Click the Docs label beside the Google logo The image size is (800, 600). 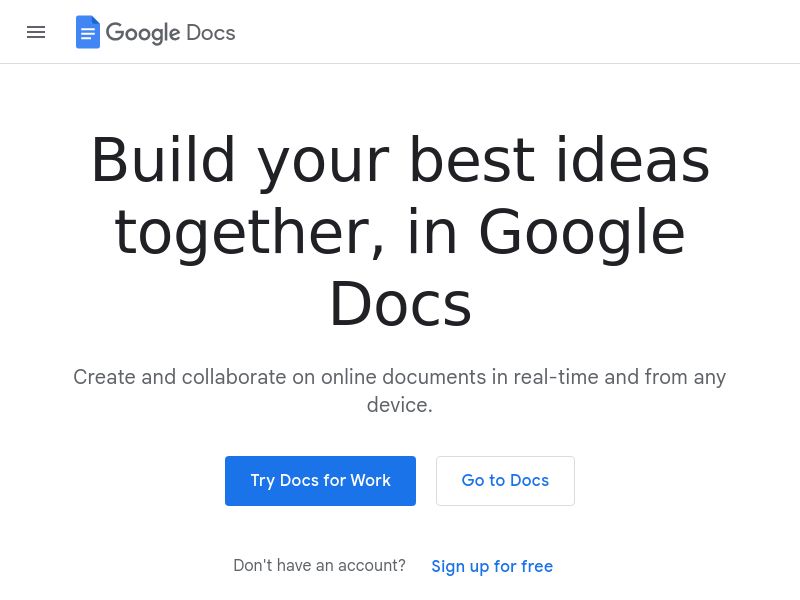coord(210,33)
